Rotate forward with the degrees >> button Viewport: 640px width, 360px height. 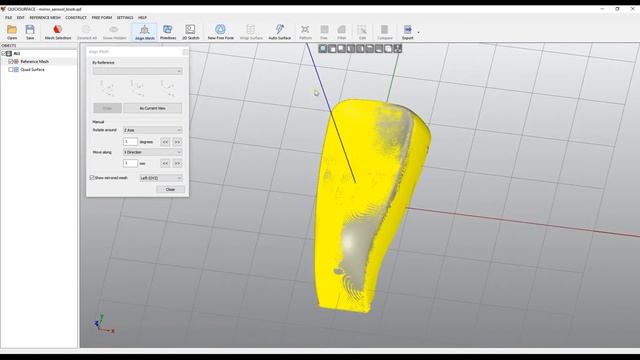click(177, 142)
